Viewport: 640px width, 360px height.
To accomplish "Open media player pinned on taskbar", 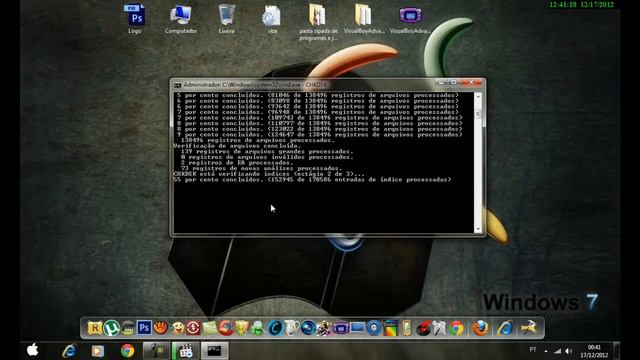I will tap(98, 351).
